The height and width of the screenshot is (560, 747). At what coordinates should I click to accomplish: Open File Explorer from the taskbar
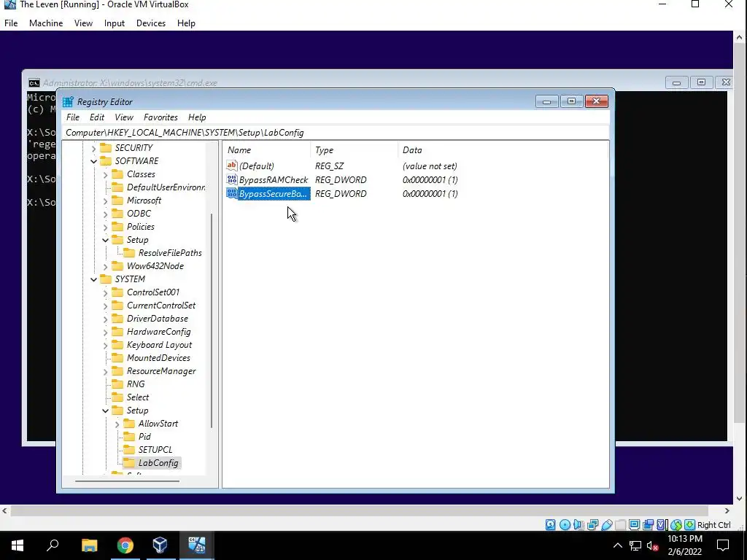pyautogui.click(x=89, y=545)
